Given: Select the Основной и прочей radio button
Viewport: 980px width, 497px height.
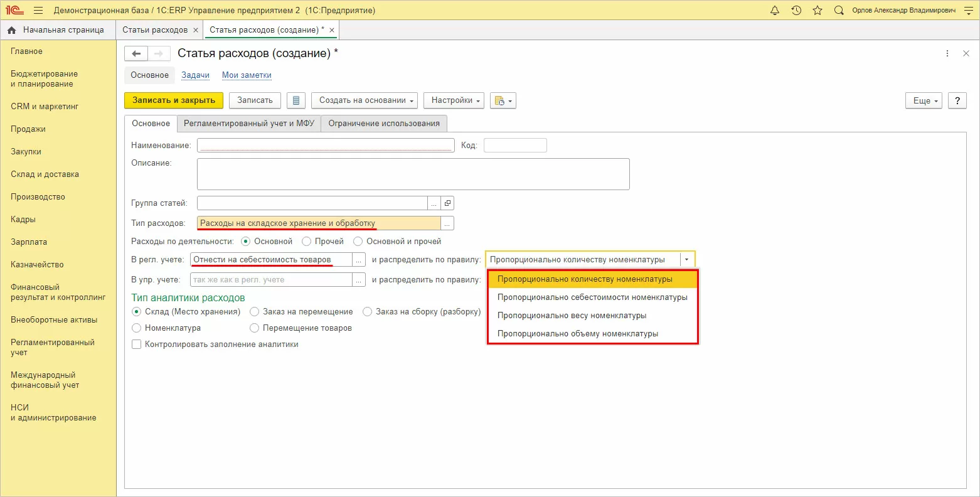Looking at the screenshot, I should click(x=358, y=242).
